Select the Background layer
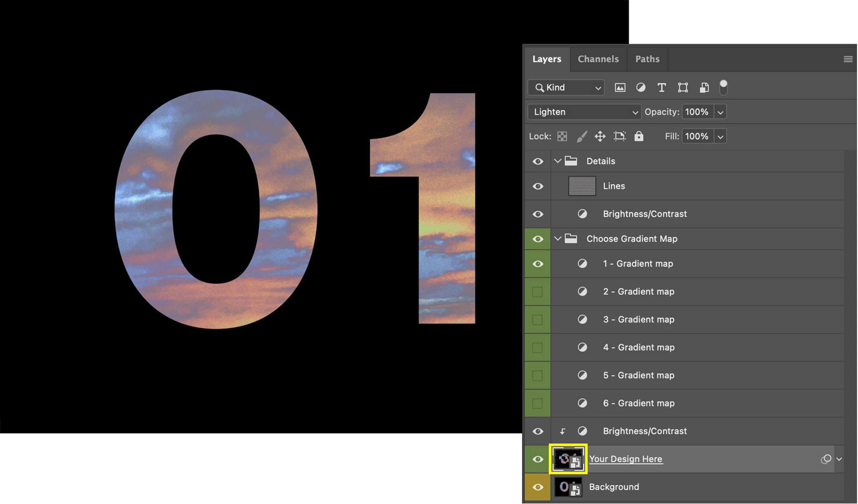858x504 pixels. point(614,487)
